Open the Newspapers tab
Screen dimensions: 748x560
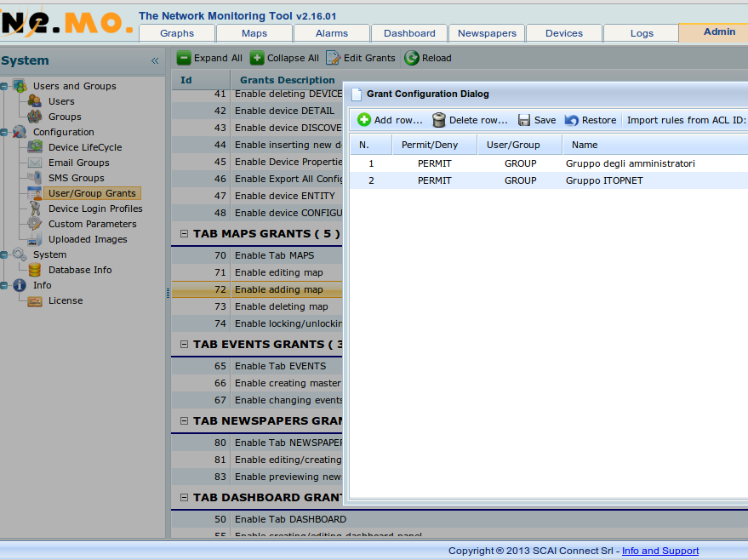click(x=487, y=33)
